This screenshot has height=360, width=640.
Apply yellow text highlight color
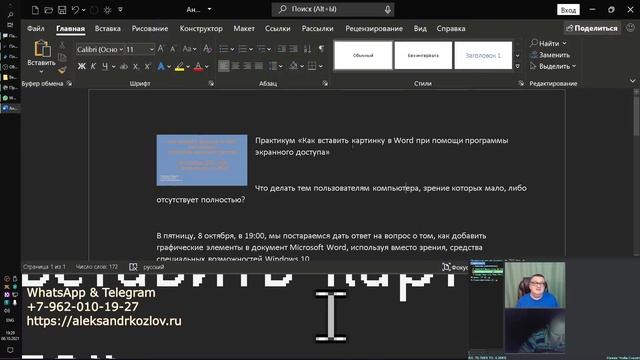tap(179, 66)
